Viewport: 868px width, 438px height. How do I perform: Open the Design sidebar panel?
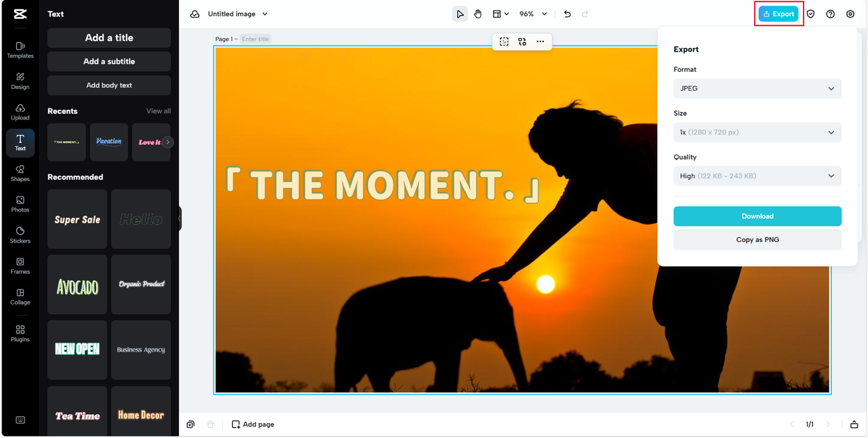(20, 81)
